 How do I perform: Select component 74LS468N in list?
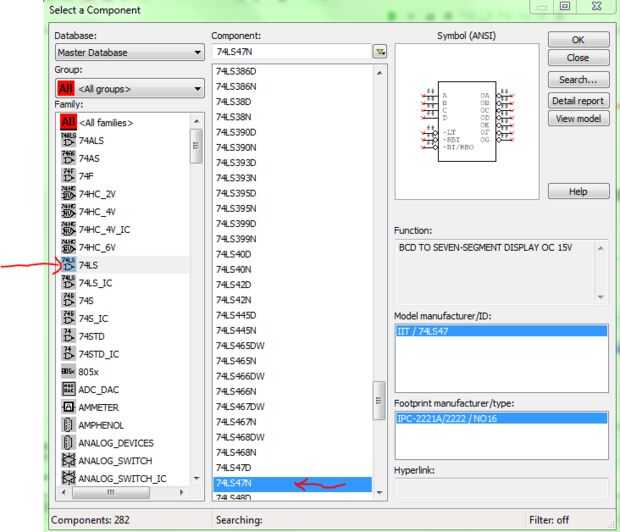point(236,452)
